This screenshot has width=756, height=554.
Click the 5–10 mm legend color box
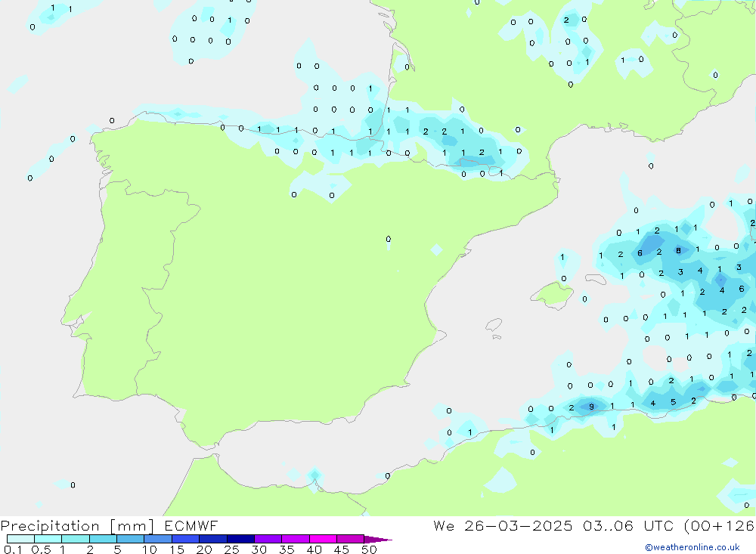click(130, 539)
